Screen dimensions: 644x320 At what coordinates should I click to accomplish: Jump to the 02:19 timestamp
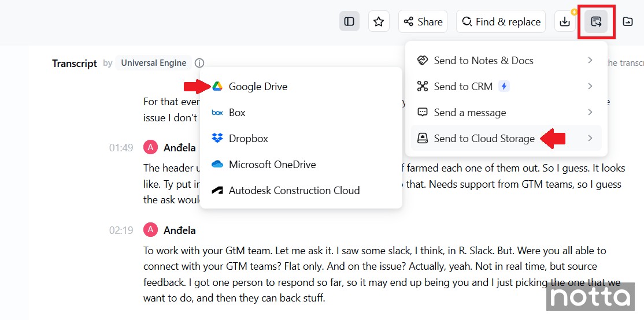(x=121, y=230)
